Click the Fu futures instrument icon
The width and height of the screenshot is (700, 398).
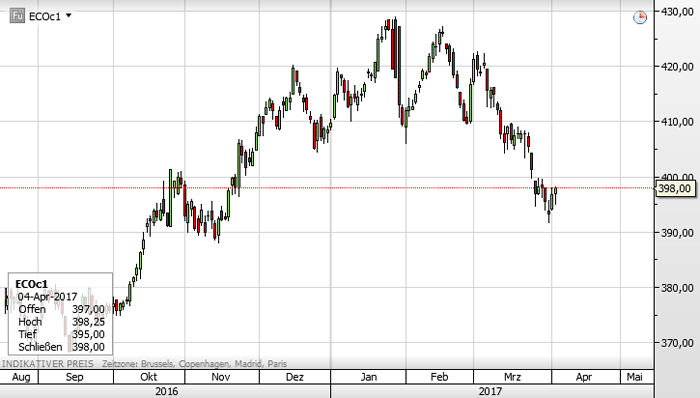(x=17, y=16)
